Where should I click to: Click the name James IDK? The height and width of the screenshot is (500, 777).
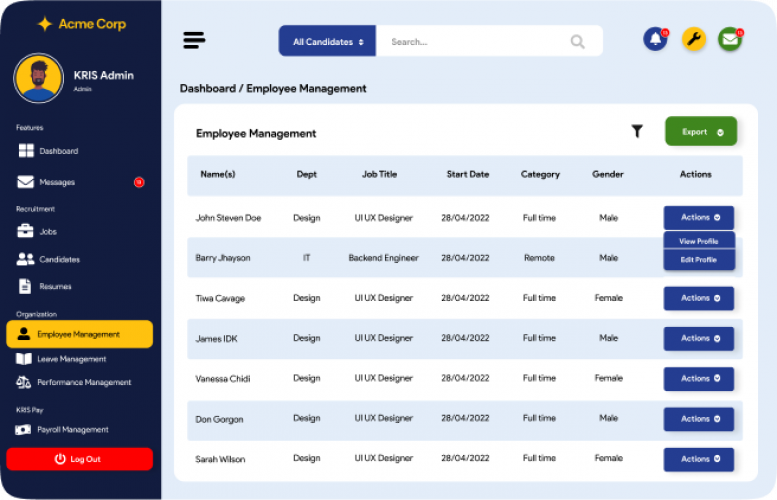[216, 338]
